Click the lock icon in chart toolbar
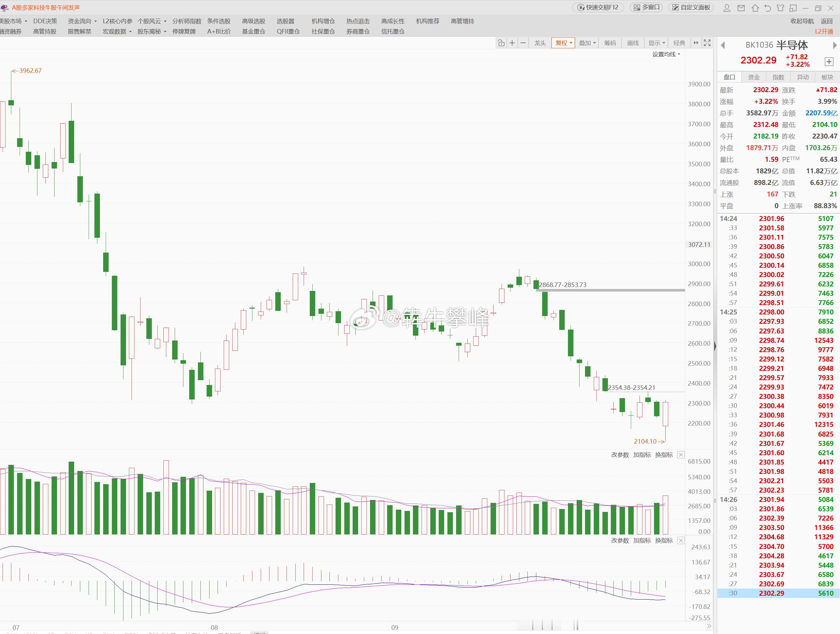This screenshot has width=840, height=634. click(x=501, y=43)
